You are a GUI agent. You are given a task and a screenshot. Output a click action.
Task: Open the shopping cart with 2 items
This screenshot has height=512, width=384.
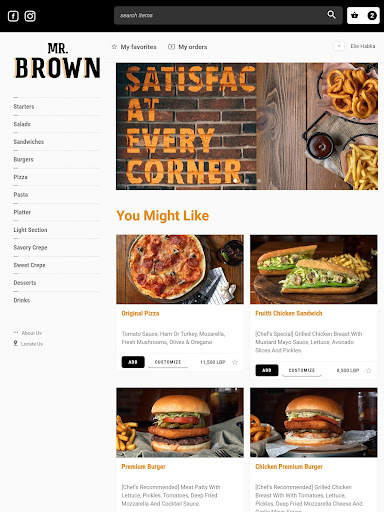point(363,15)
